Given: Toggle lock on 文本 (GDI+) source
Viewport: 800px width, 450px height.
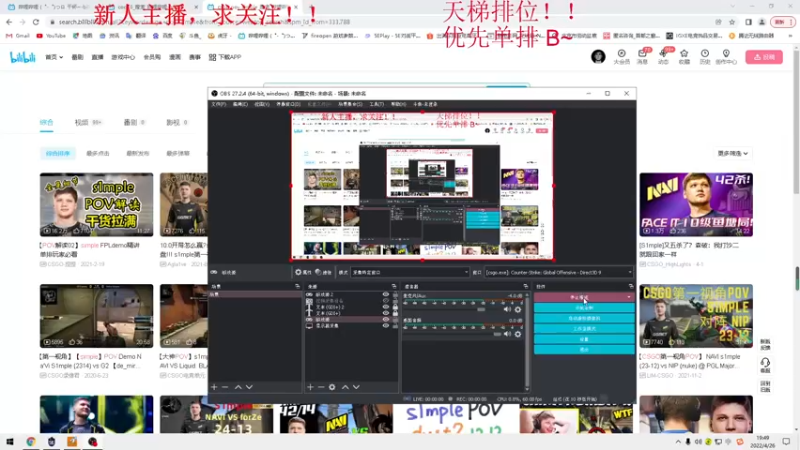Looking at the screenshot, I should pos(395,313).
